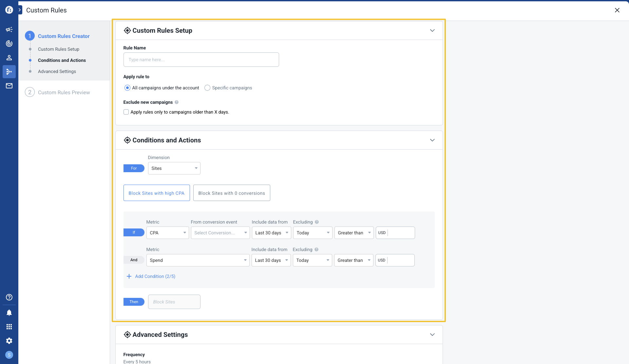
Task: Open Today excluding dropdown in Spend row
Action: coord(313,260)
